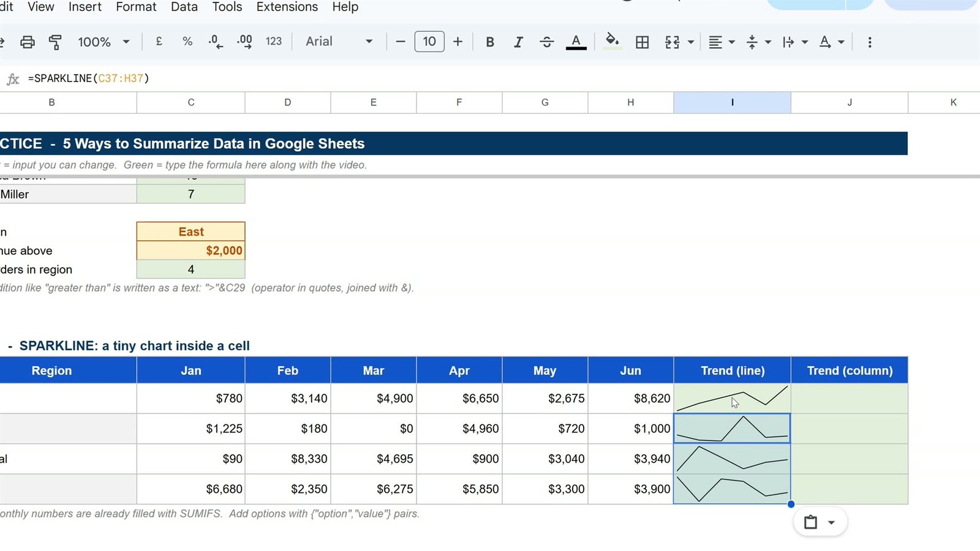This screenshot has width=980, height=551.
Task: Select the Jan value $780
Action: click(x=191, y=399)
